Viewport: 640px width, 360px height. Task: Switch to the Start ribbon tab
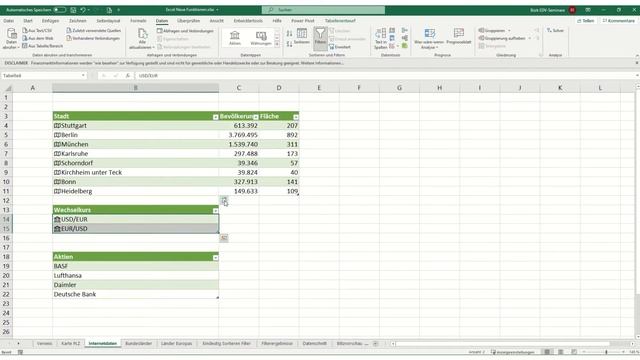click(28, 20)
